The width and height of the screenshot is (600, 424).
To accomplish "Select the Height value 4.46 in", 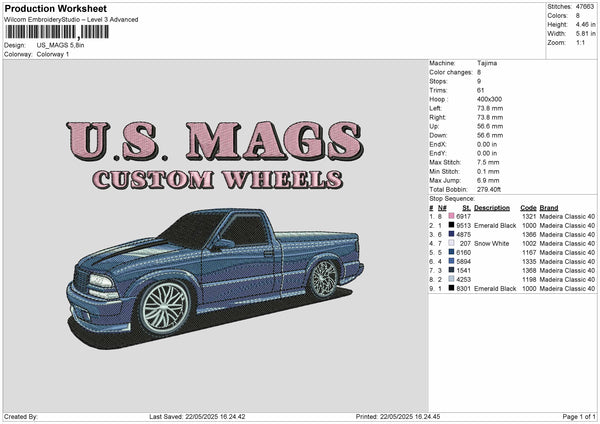I will tap(585, 24).
